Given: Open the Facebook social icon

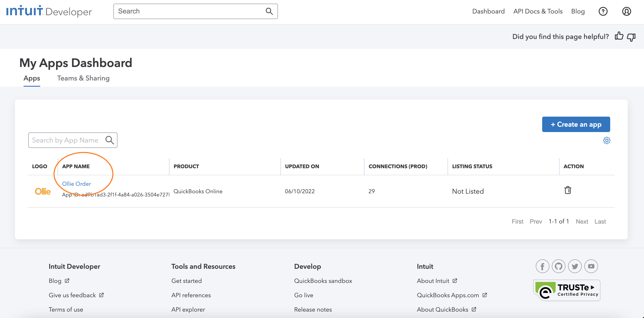Looking at the screenshot, I should coord(542,266).
